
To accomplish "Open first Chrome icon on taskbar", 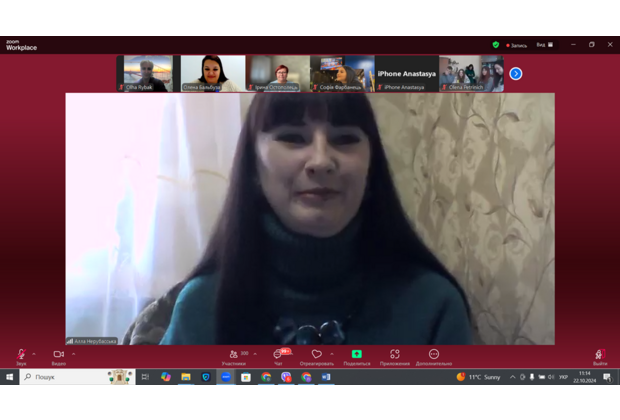I will click(x=266, y=377).
